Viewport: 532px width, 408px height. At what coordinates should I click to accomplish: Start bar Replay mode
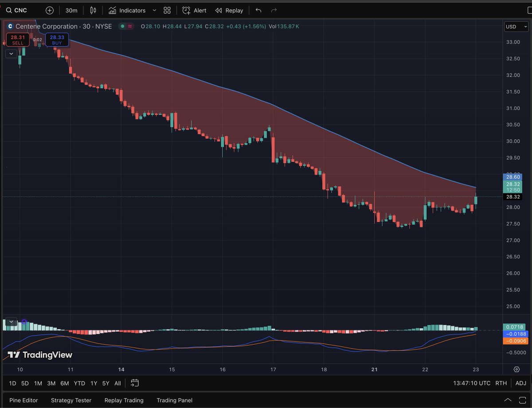pos(229,10)
